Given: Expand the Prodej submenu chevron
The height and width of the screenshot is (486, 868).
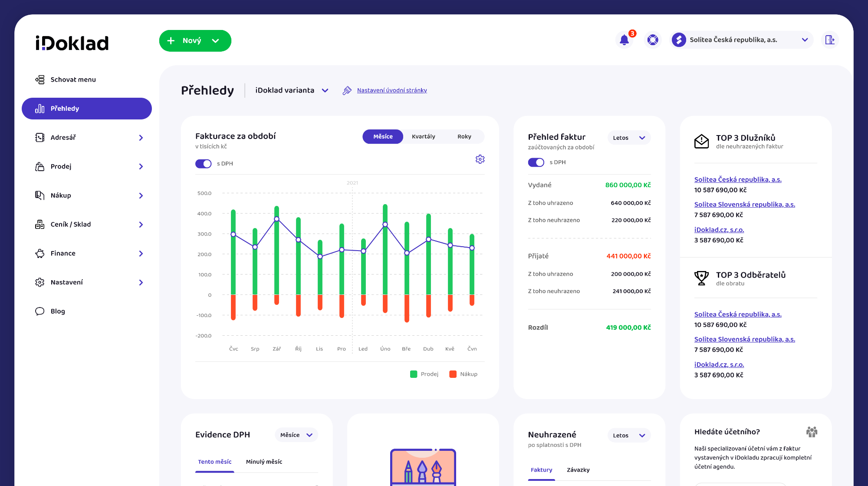Looking at the screenshot, I should click(141, 167).
